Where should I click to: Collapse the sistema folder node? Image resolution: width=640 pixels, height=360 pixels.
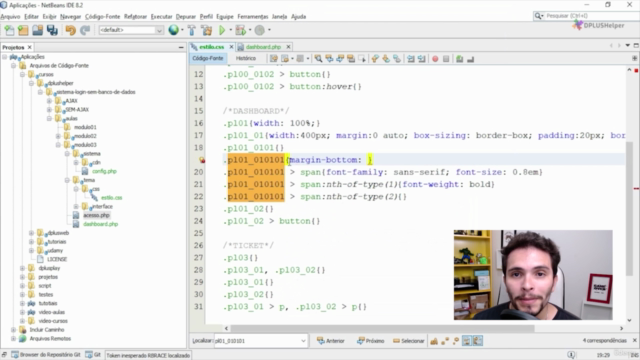67,154
